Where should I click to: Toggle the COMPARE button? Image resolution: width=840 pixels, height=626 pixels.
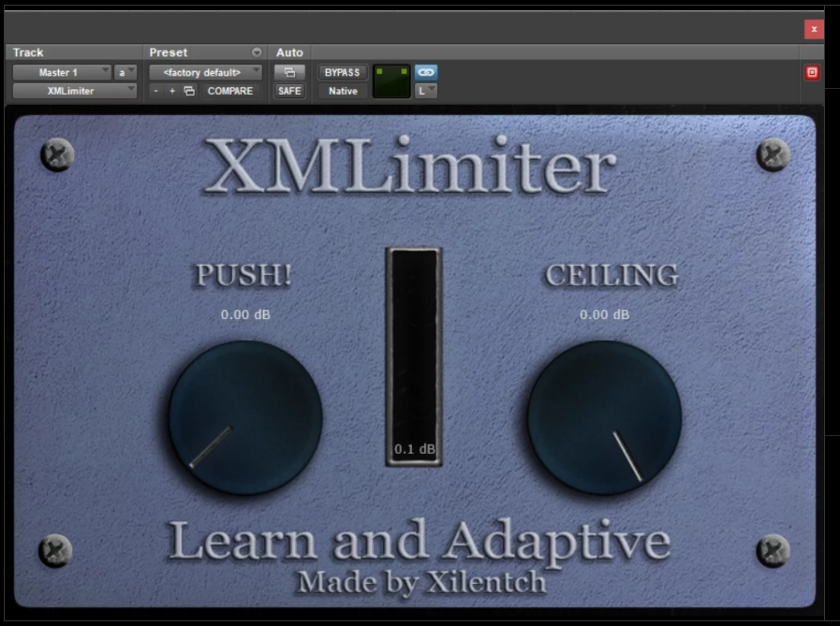point(230,91)
